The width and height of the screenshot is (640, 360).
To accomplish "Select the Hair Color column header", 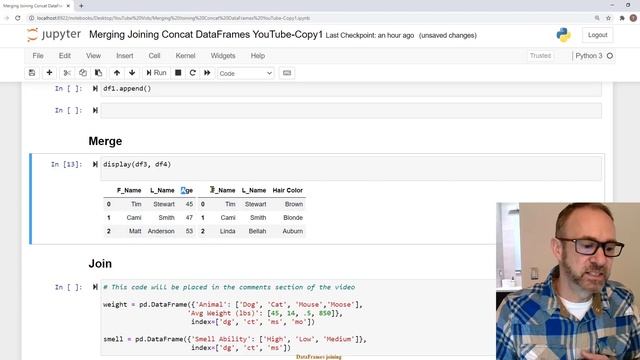I will pyautogui.click(x=288, y=191).
